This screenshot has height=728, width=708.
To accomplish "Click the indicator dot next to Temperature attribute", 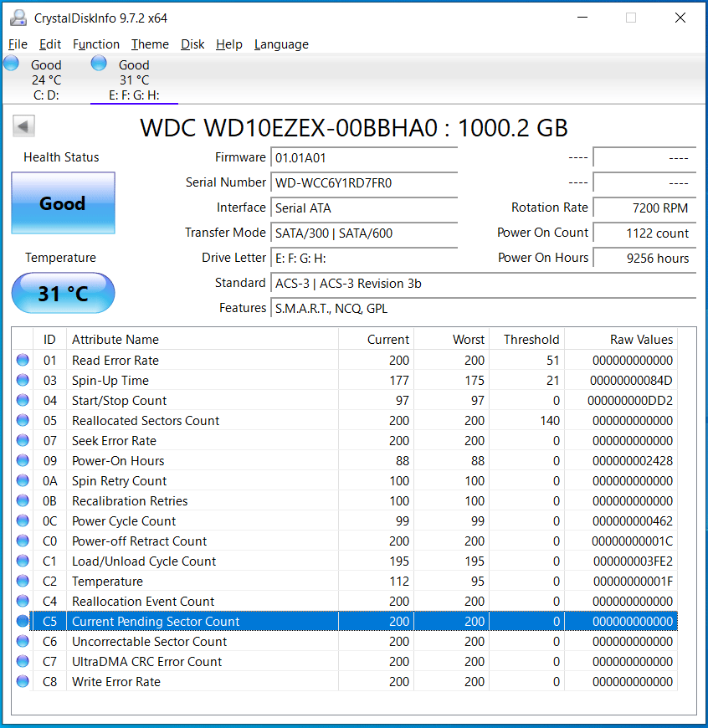I will pos(23,581).
